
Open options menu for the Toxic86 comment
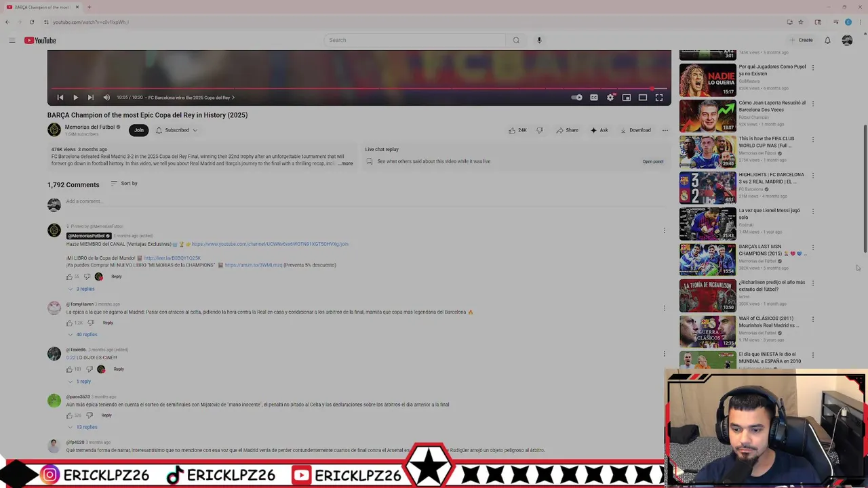pyautogui.click(x=664, y=354)
